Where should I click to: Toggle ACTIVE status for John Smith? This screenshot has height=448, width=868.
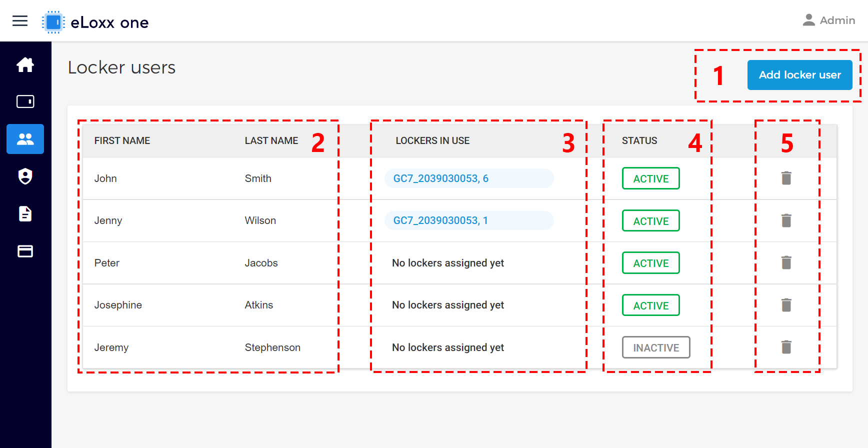tap(651, 178)
